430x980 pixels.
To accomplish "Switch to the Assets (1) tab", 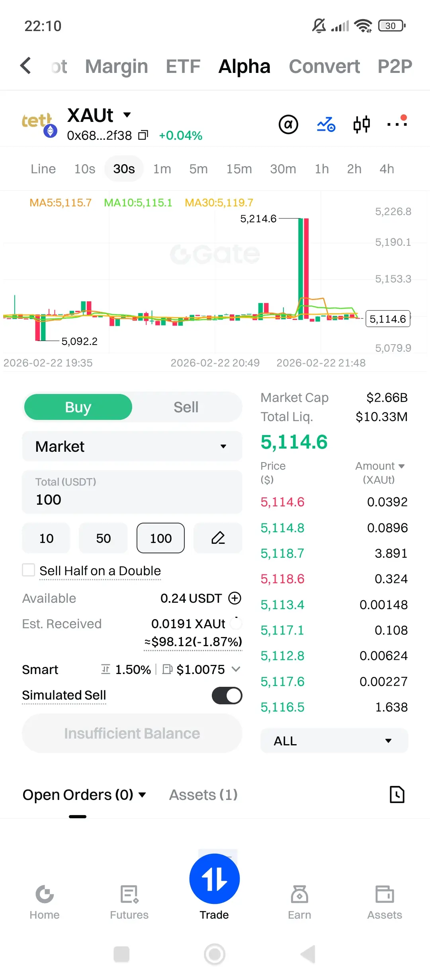I will [203, 795].
